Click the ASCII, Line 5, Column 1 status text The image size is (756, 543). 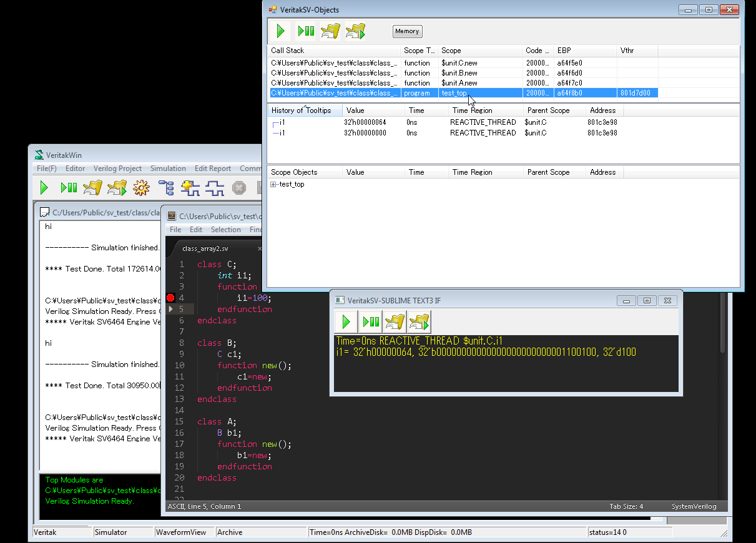click(204, 506)
